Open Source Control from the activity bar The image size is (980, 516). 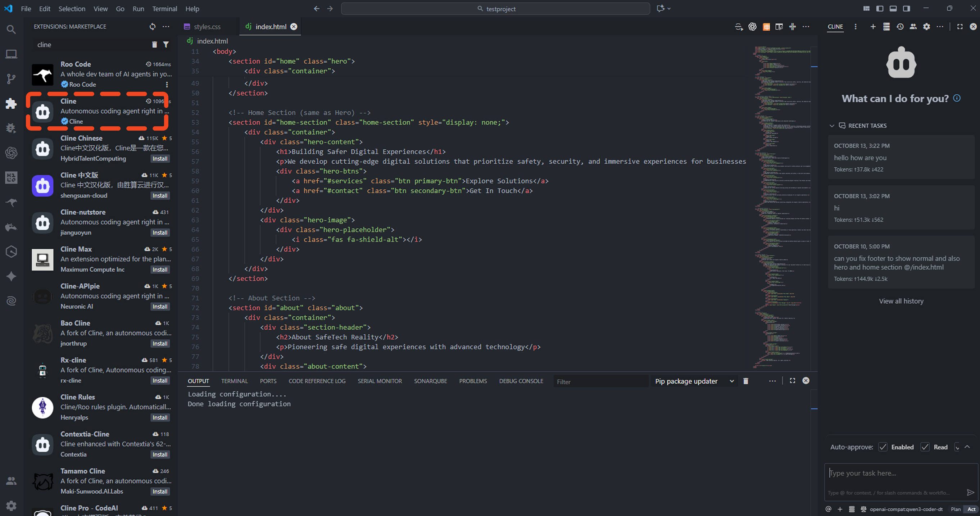[11, 79]
